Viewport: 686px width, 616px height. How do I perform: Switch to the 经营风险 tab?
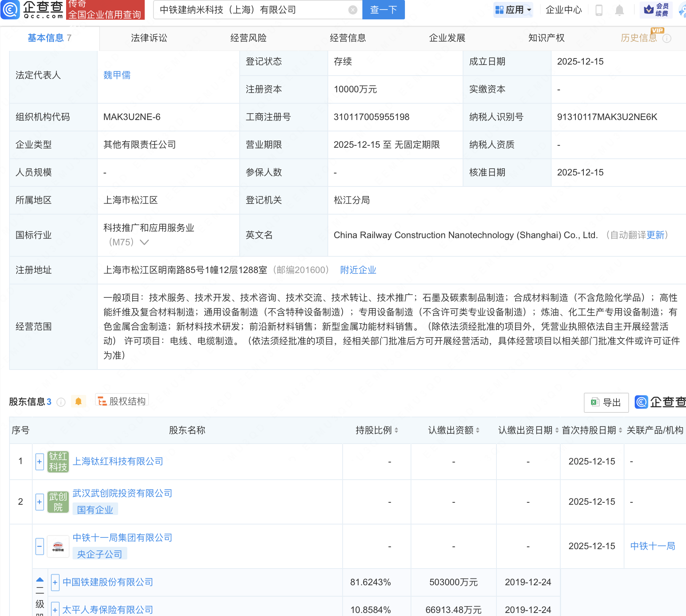click(x=249, y=38)
